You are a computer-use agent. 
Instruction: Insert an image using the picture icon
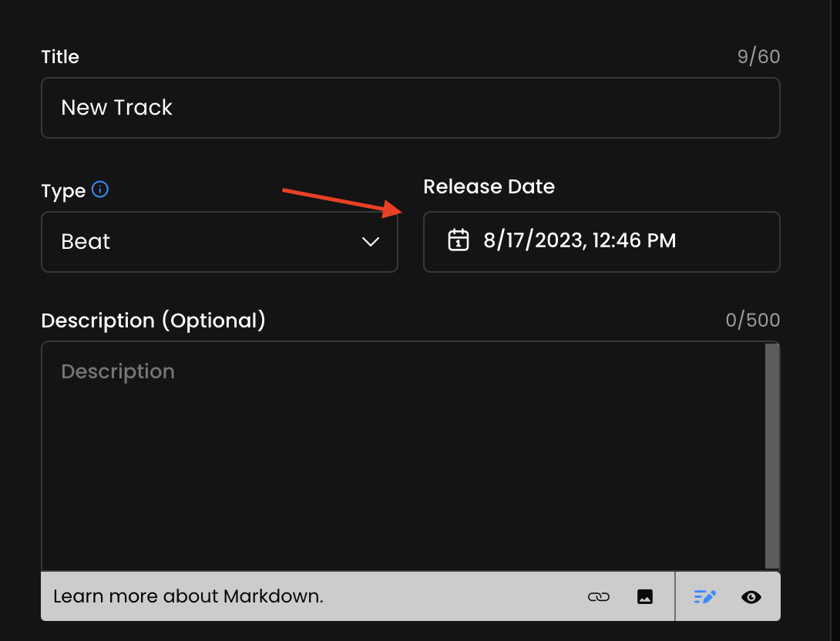pyautogui.click(x=645, y=596)
